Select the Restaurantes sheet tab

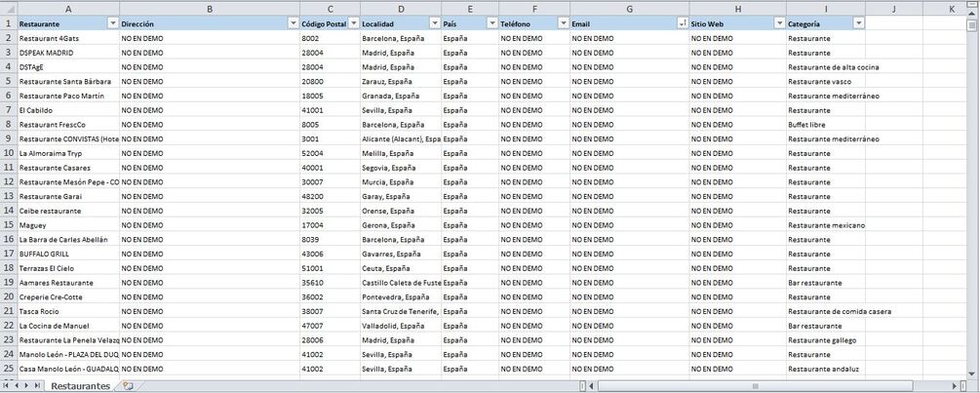coord(80,386)
